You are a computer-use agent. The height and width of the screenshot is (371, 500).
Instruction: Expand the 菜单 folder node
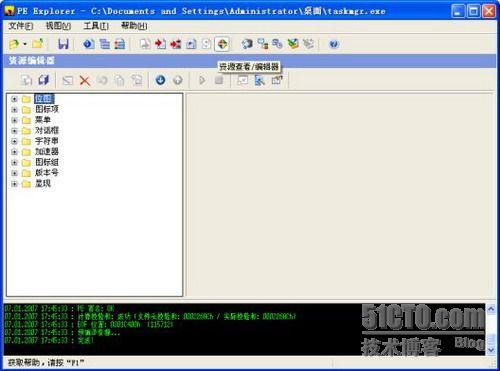(14, 120)
